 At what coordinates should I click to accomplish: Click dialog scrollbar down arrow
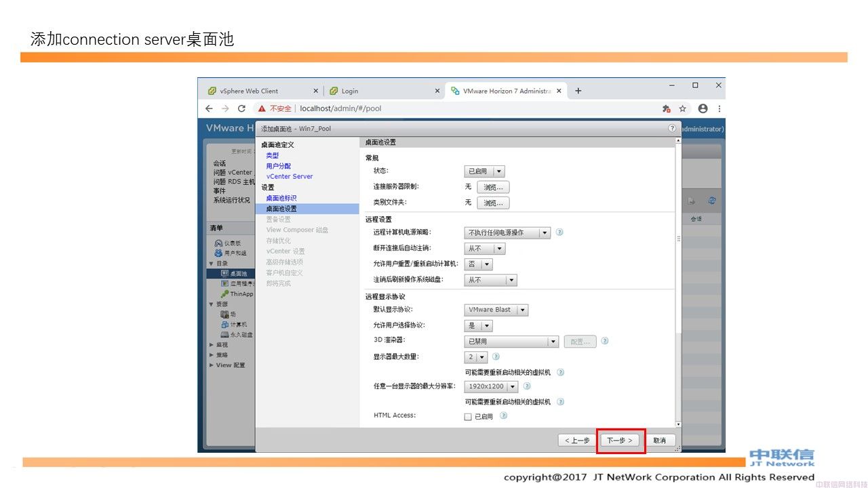coord(678,424)
